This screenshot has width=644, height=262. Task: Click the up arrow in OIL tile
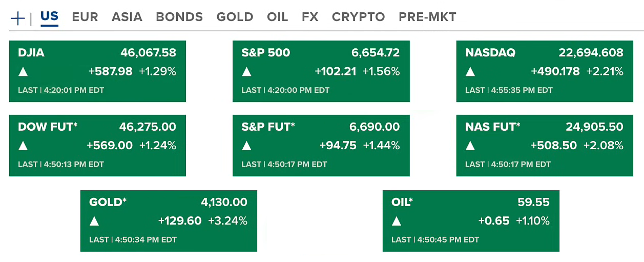tap(397, 221)
